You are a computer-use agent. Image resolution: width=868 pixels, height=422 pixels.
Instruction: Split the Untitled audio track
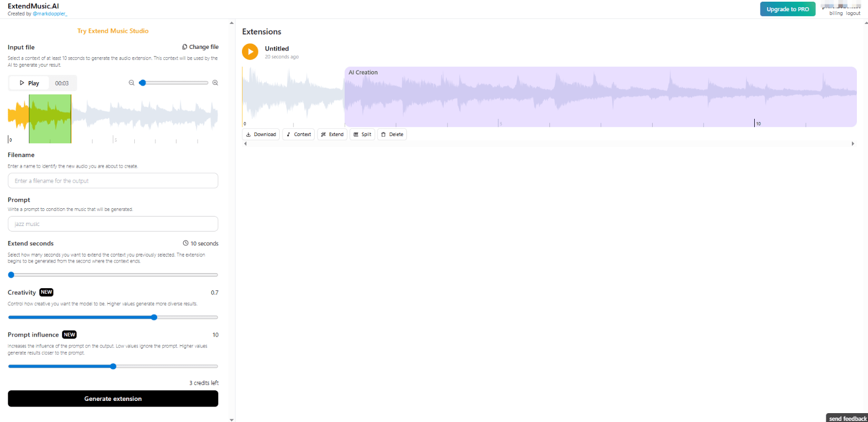point(362,134)
